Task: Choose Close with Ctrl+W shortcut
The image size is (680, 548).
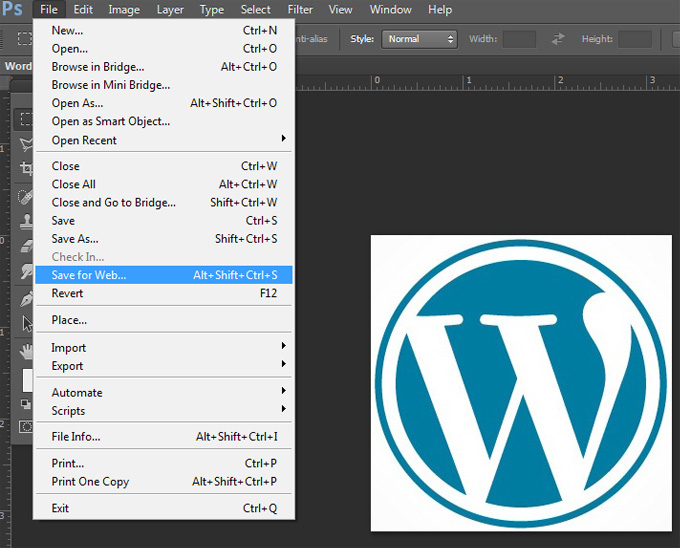Action: pyautogui.click(x=164, y=166)
